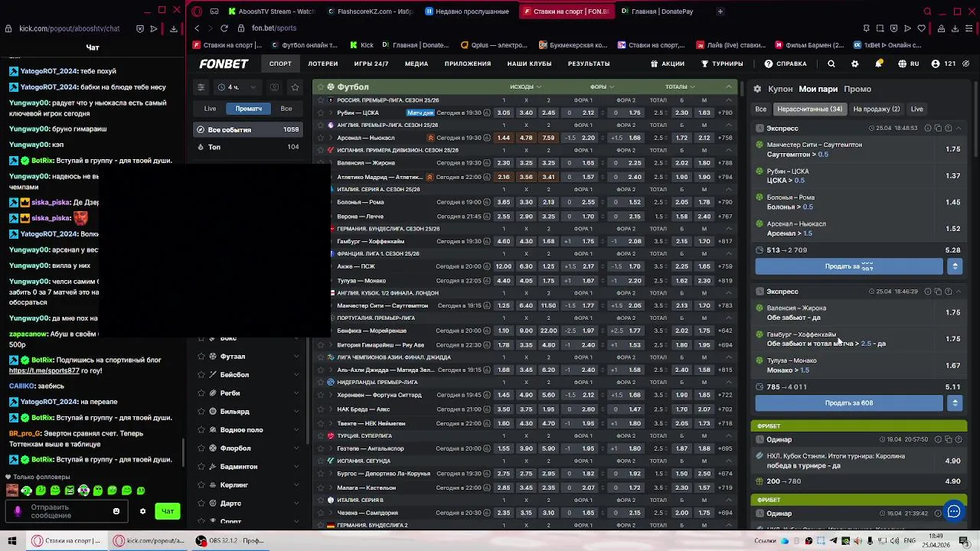This screenshot has width=980, height=551.
Task: Collapse the first Экспресс bet card
Action: 959,129
